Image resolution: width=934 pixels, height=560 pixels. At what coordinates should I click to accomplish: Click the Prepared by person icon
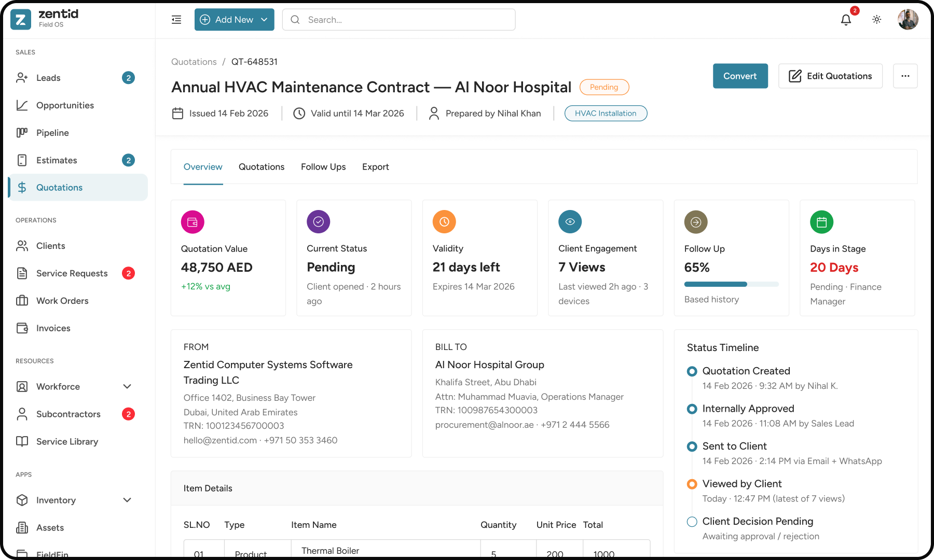[x=434, y=113]
